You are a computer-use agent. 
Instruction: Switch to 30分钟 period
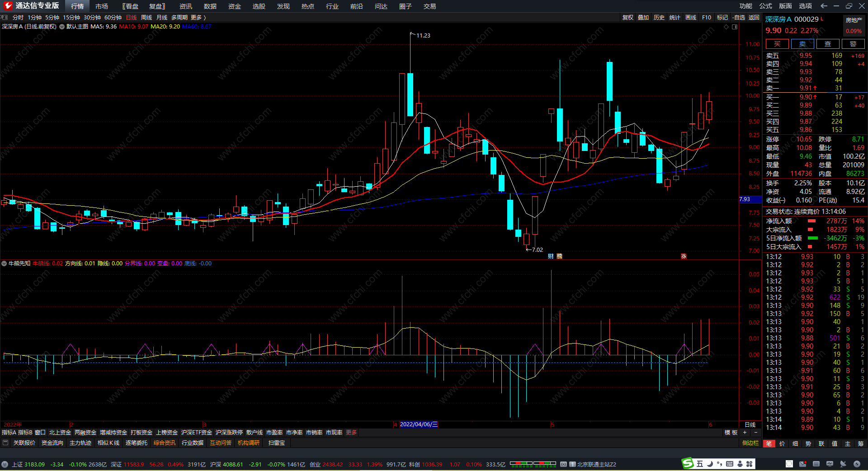click(x=92, y=17)
